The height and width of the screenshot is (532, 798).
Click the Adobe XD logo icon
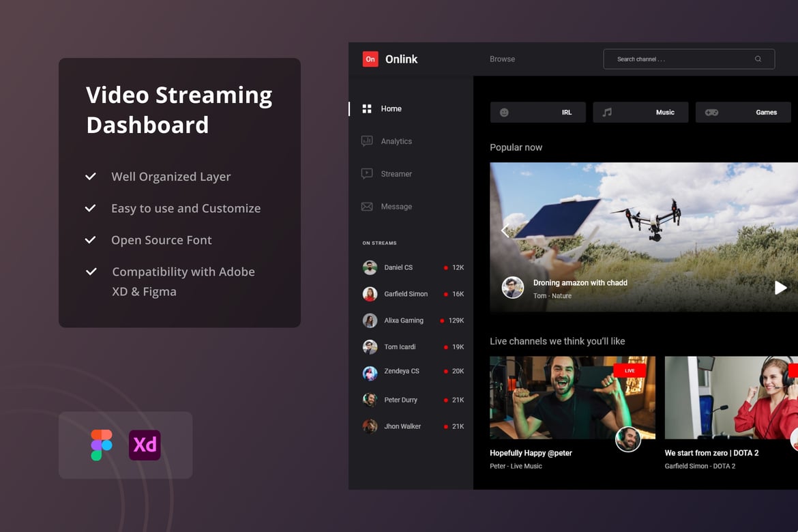(x=145, y=445)
